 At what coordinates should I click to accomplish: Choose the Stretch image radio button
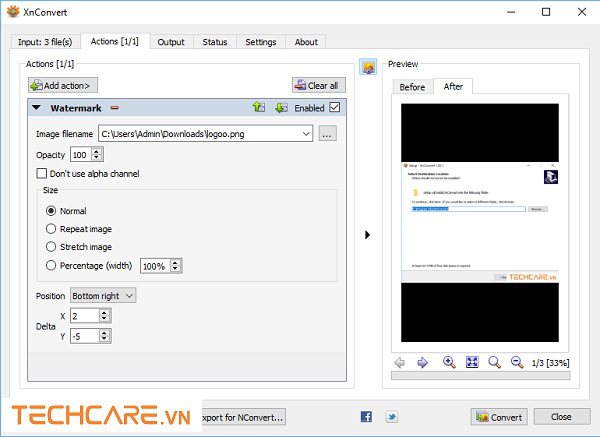pyautogui.click(x=52, y=246)
